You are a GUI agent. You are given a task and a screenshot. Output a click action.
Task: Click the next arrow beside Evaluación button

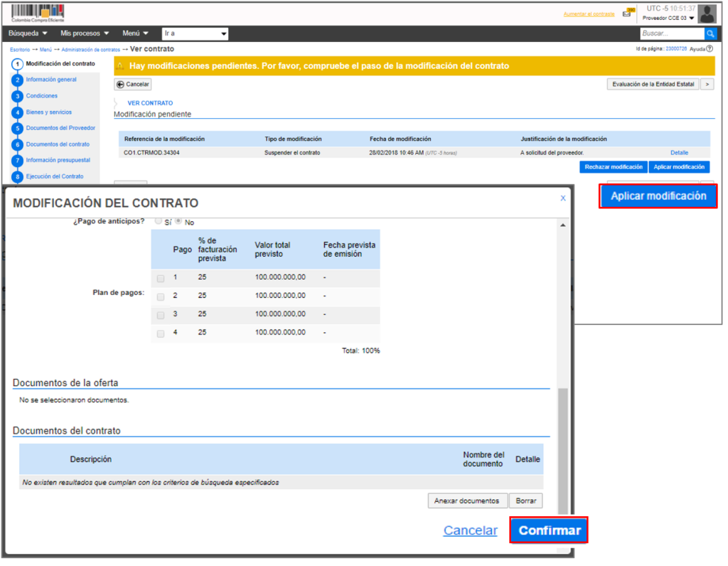707,84
